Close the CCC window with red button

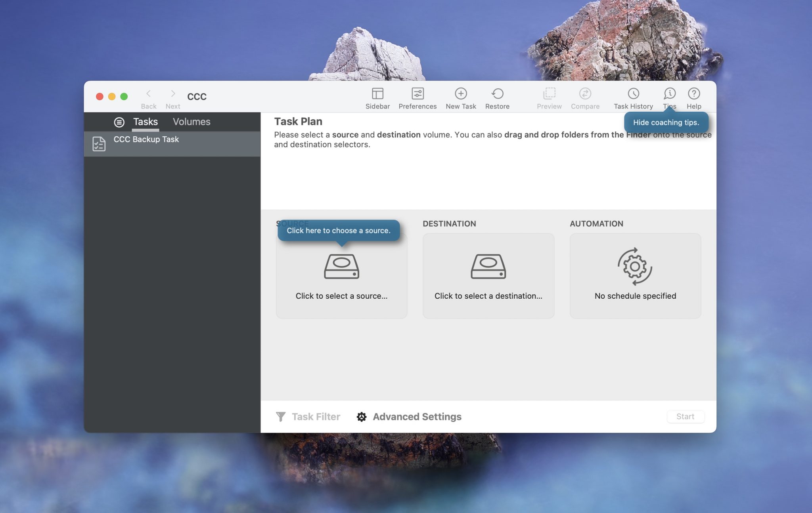click(100, 96)
